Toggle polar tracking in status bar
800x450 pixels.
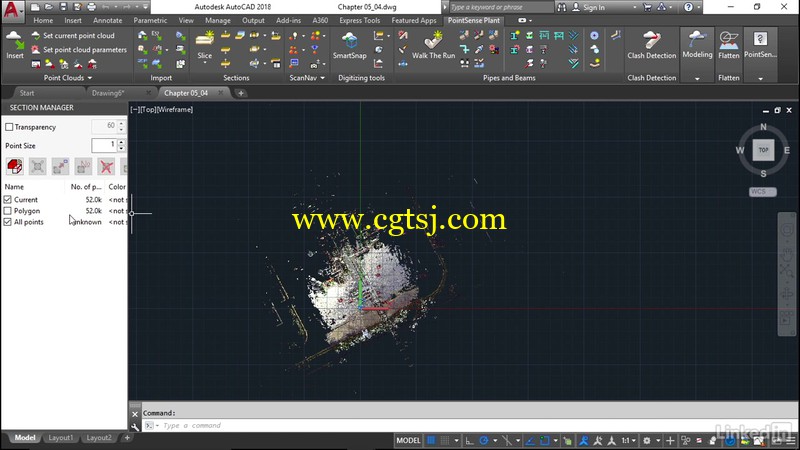(x=484, y=440)
